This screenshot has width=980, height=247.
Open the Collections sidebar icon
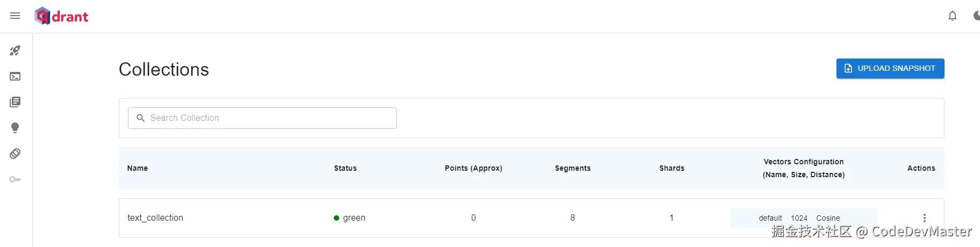coord(15,102)
